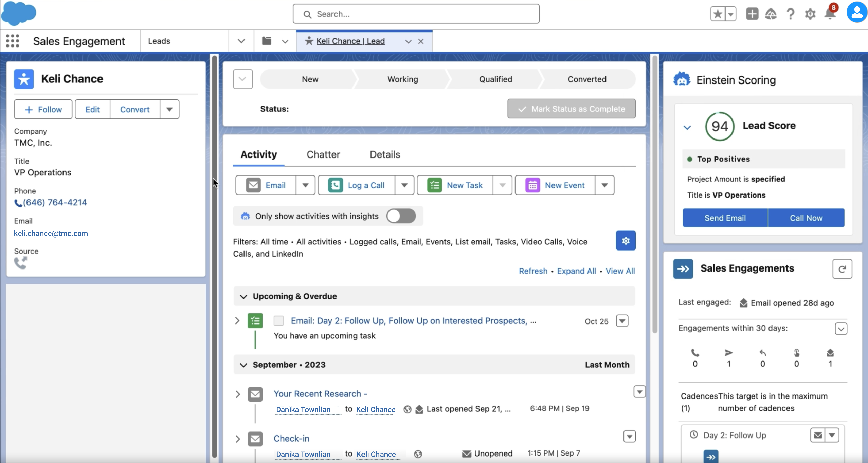
Task: Open the Setup gear icon
Action: pos(810,14)
